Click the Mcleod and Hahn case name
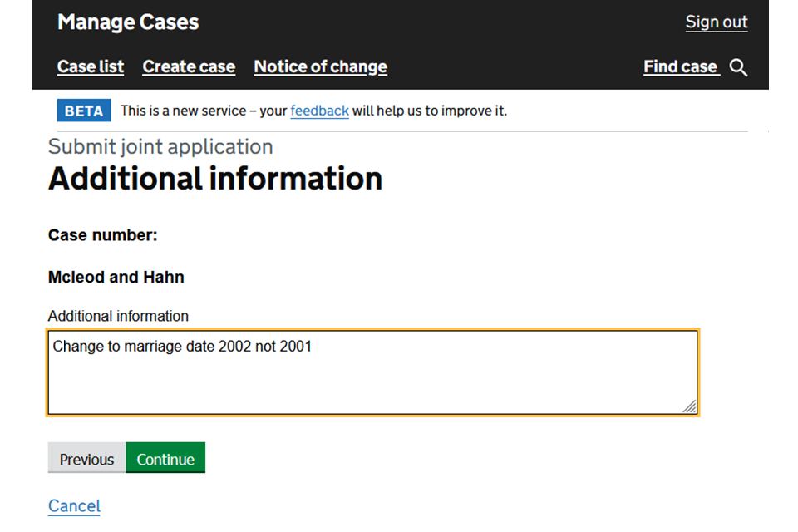The width and height of the screenshot is (798, 532). pyautogui.click(x=116, y=277)
